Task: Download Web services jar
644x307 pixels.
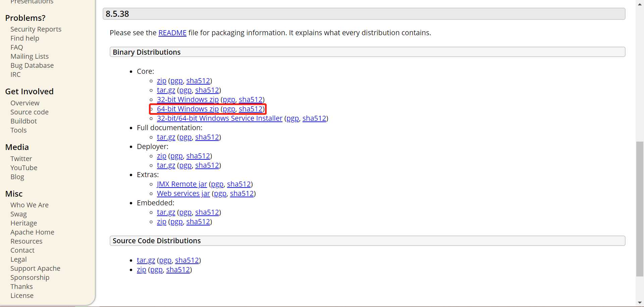Action: click(183, 194)
